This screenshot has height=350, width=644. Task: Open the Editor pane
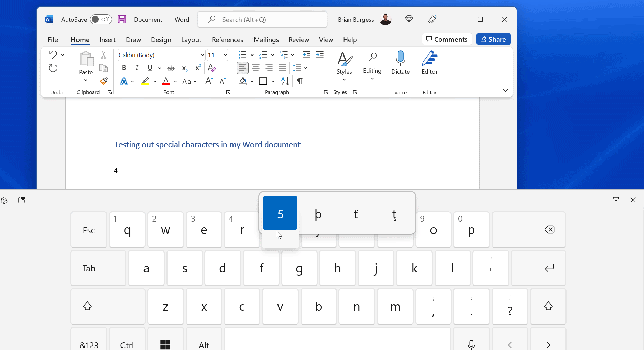429,64
